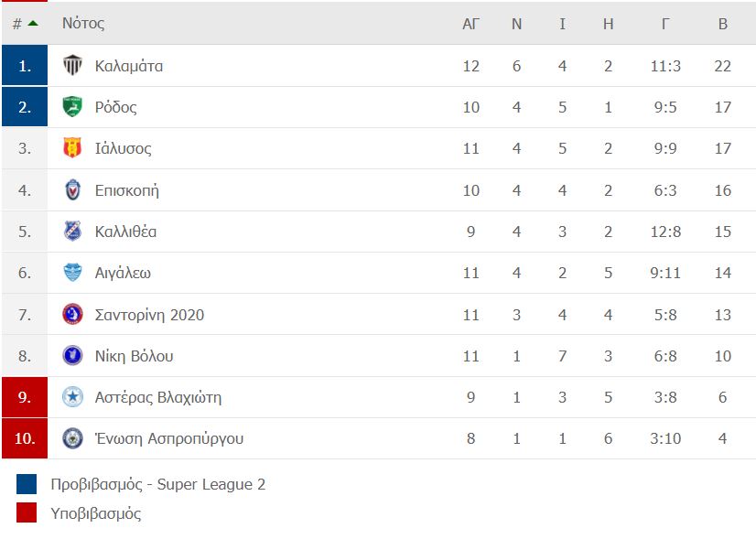Sort by the ΑΓ column header
The image size is (756, 539).
coord(470,24)
